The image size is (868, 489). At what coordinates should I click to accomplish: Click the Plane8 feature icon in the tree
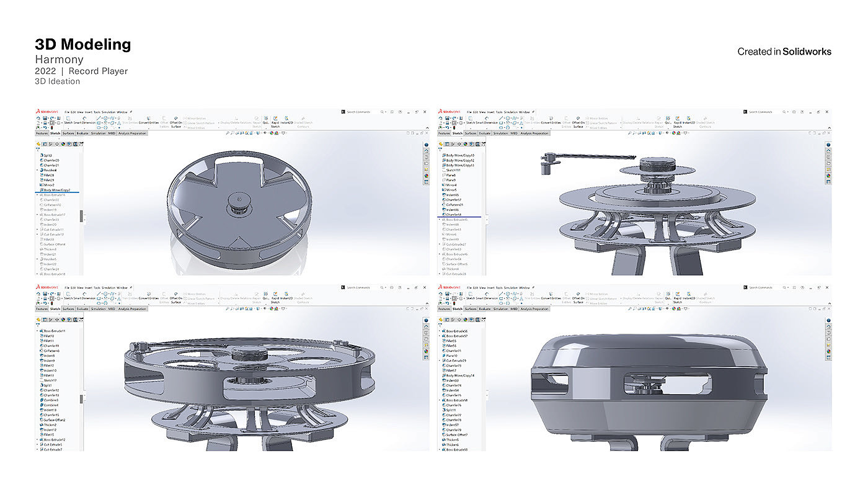pyautogui.click(x=444, y=175)
